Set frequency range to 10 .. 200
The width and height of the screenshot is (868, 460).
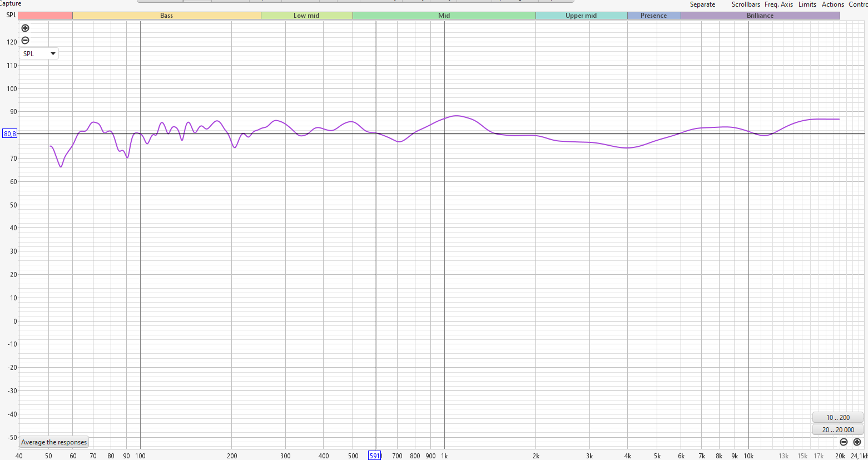point(837,417)
